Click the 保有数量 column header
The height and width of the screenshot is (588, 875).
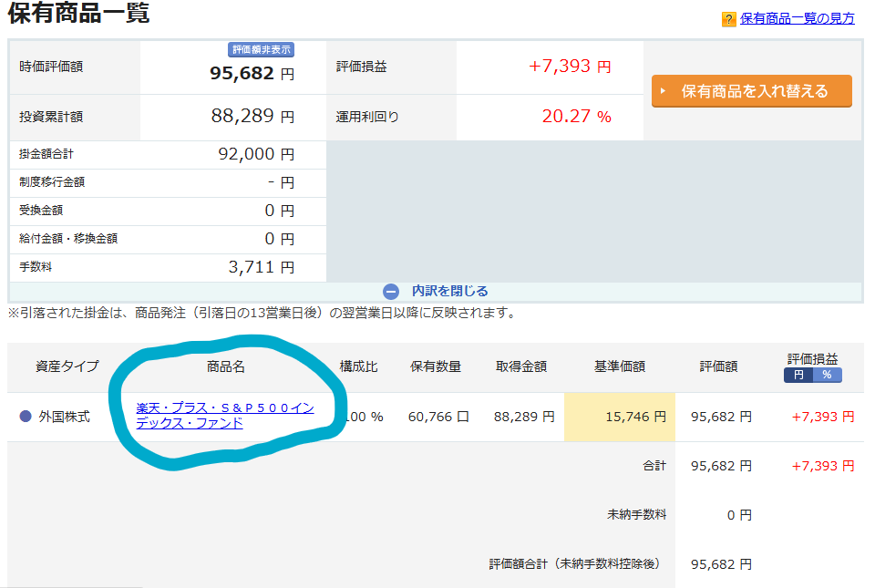pos(435,366)
